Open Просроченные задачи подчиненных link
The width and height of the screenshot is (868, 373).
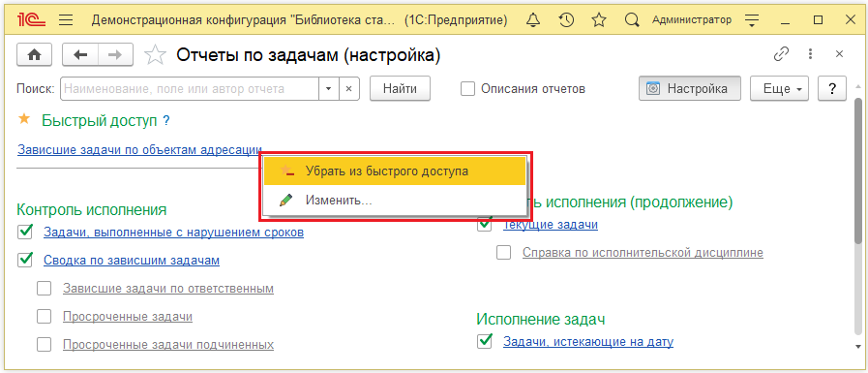(x=168, y=344)
